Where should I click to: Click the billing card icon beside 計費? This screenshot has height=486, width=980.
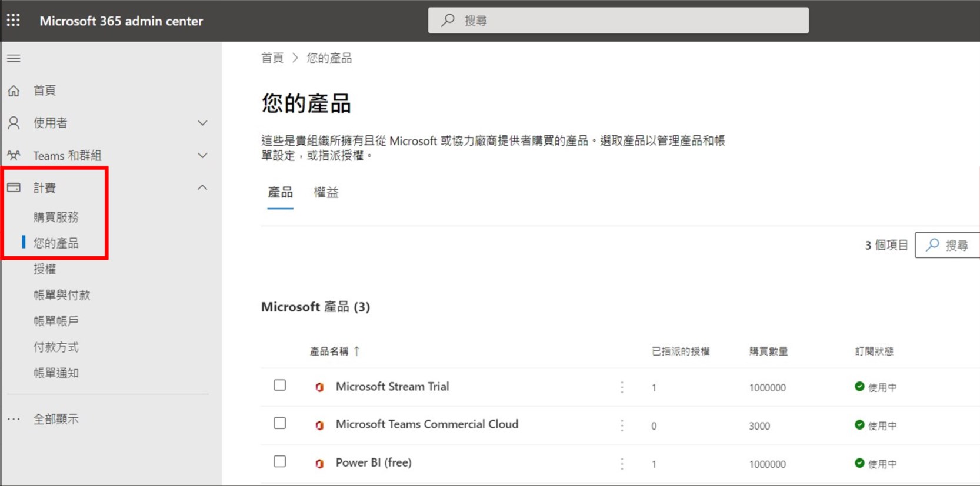[x=14, y=188]
